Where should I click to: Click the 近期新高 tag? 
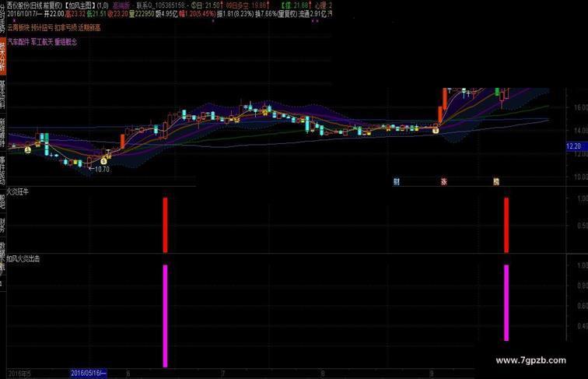click(x=89, y=27)
